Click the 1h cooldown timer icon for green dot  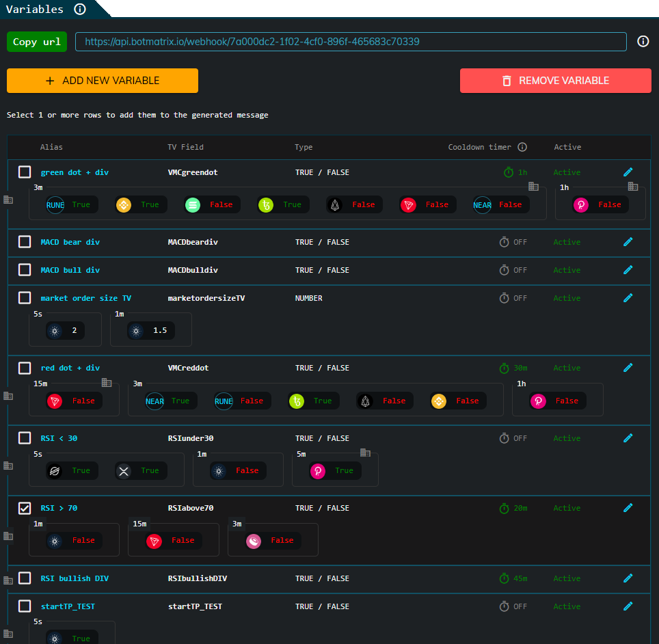coord(509,172)
